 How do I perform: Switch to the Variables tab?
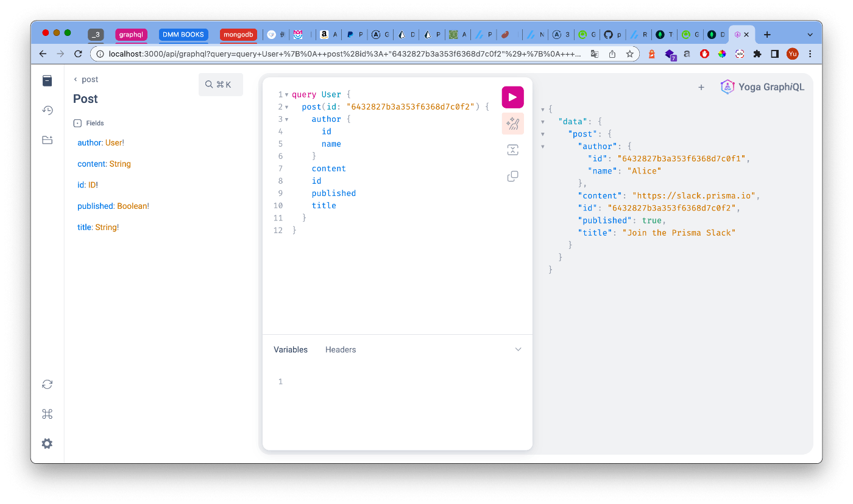291,350
